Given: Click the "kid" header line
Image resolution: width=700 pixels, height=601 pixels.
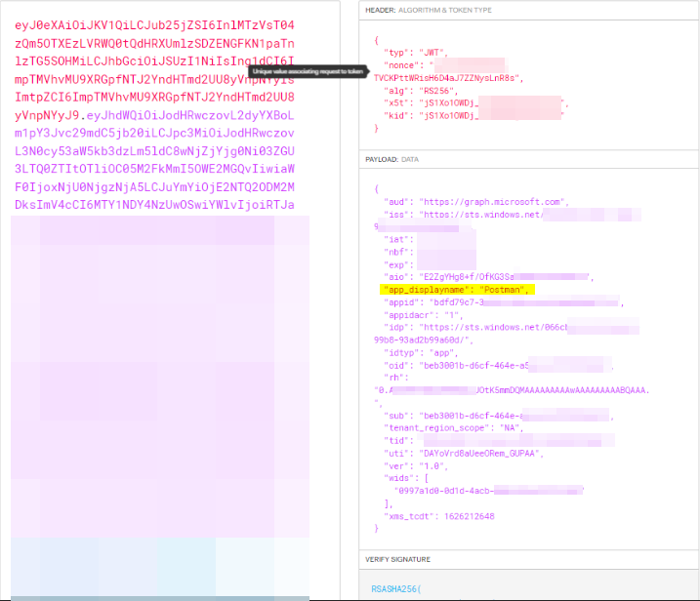Looking at the screenshot, I should [474, 115].
